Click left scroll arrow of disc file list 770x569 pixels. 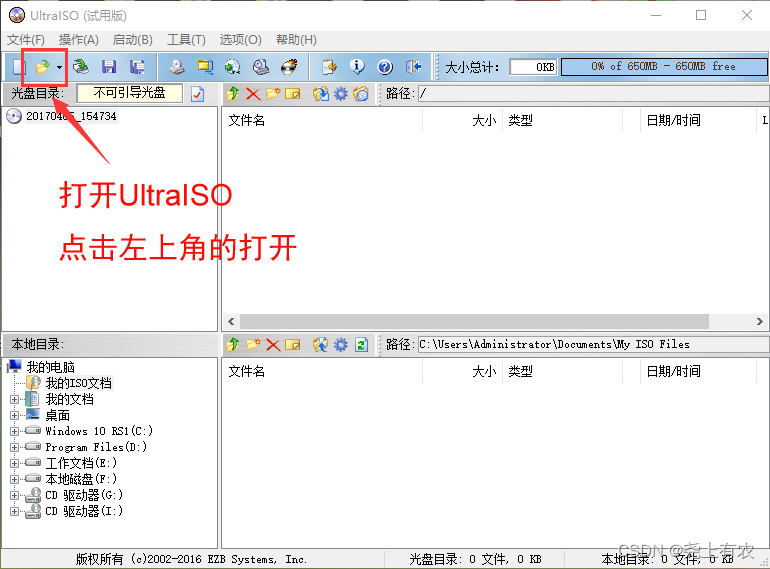[231, 322]
